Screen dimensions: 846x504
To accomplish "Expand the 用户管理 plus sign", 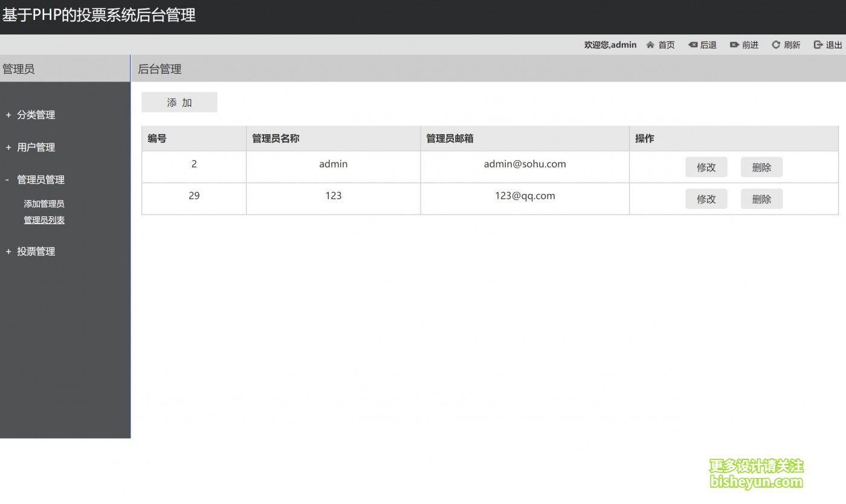I will tap(8, 147).
